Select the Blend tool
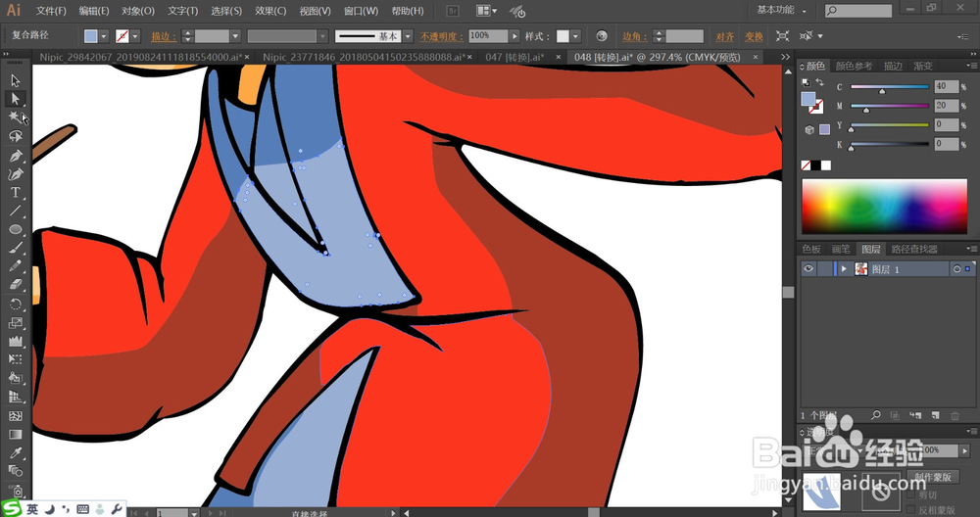Screen dimensions: 980x517 (16, 471)
